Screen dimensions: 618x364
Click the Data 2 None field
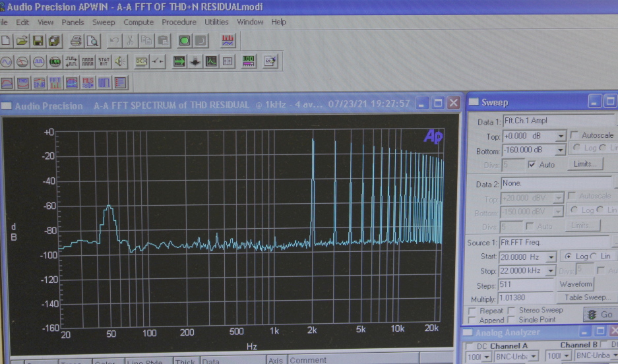tap(557, 183)
